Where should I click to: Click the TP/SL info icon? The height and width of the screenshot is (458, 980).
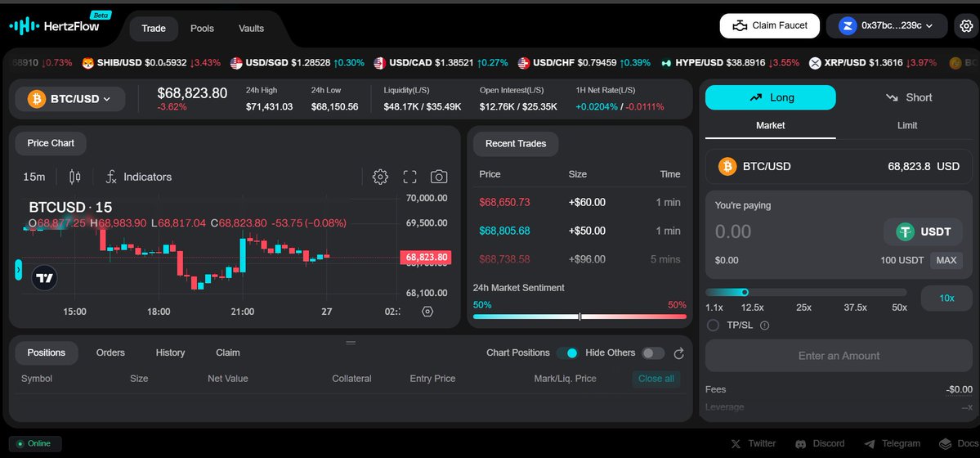tap(764, 326)
